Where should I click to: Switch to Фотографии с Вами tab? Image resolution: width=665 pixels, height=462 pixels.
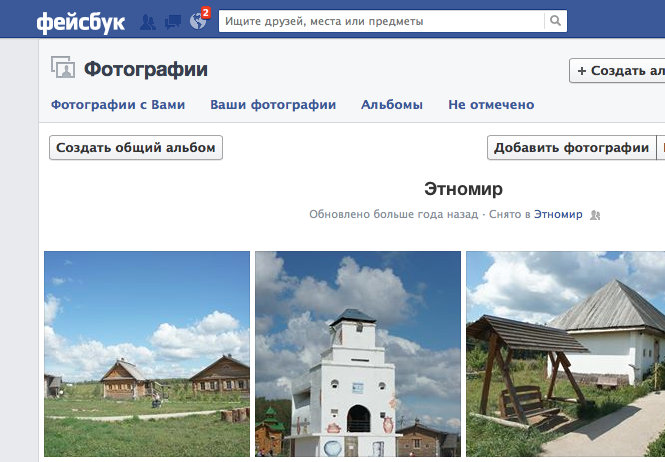coord(118,104)
